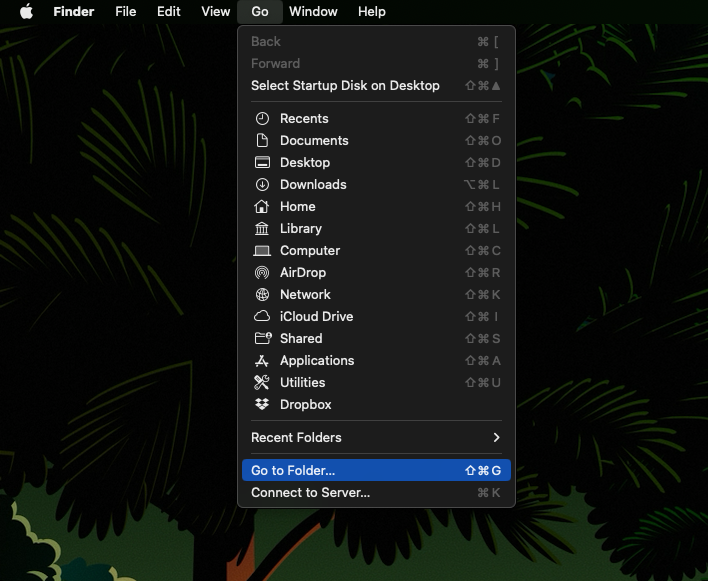Click the Downloads arrow icon
This screenshot has height=581, width=708.
pos(262,185)
